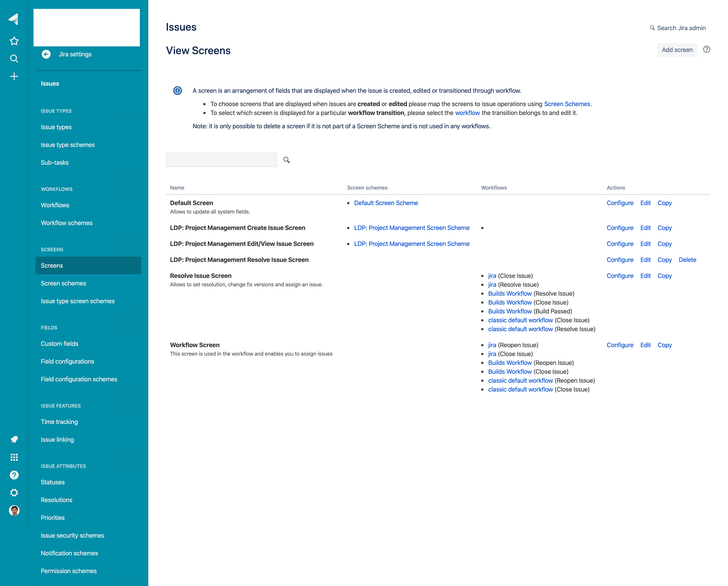Open Builds Workflow link for Reopen Issue
This screenshot has height=586, width=728.
[510, 363]
